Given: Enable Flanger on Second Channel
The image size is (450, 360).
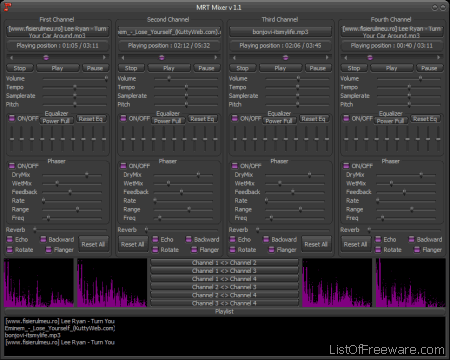Looking at the screenshot, I should pyautogui.click(x=194, y=250).
